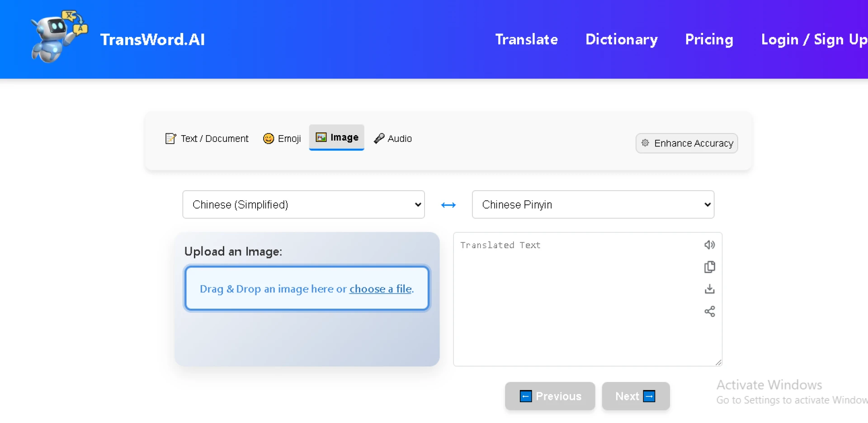Share the translation using the share icon
This screenshot has height=423, width=868.
pyautogui.click(x=709, y=311)
